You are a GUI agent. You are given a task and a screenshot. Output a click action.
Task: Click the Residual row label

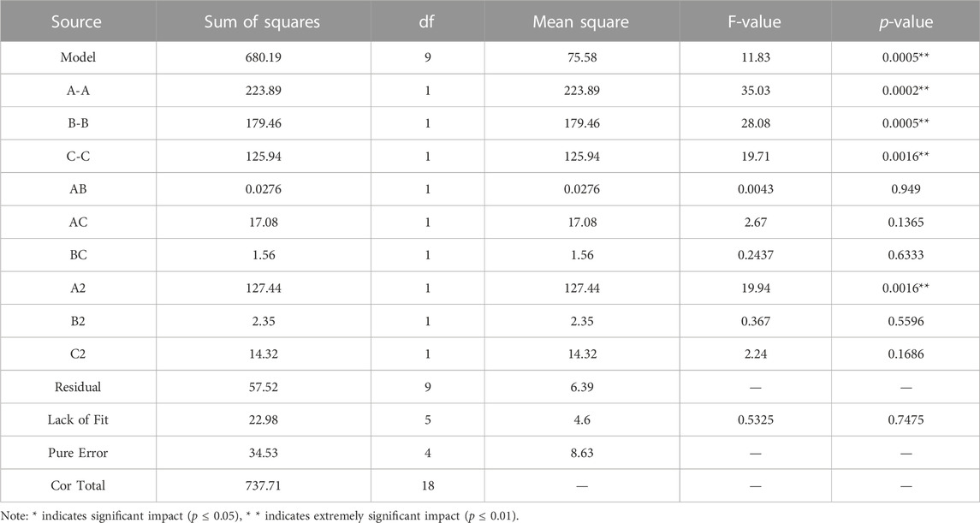click(78, 387)
